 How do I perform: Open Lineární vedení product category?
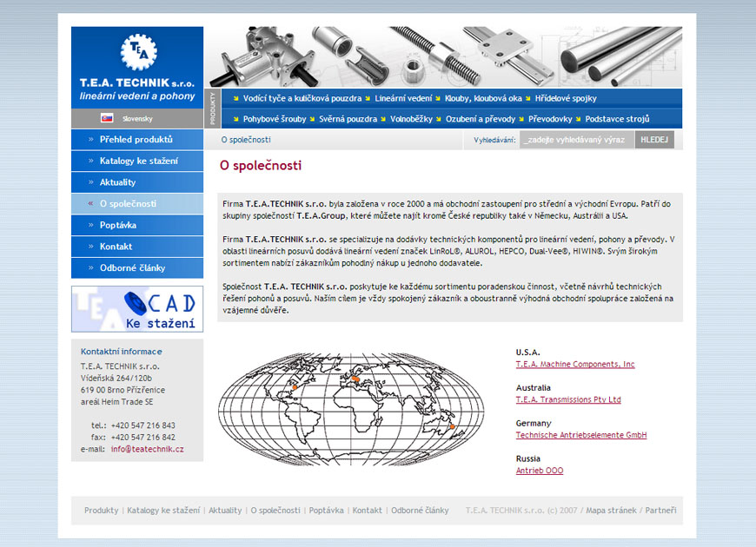coord(403,98)
